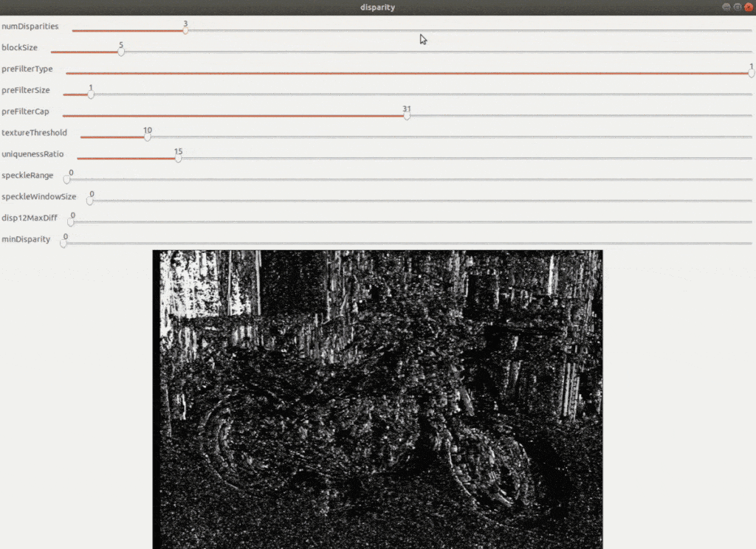Click the uniquenessRatio label
Viewport: 756px width, 549px height.
point(32,153)
